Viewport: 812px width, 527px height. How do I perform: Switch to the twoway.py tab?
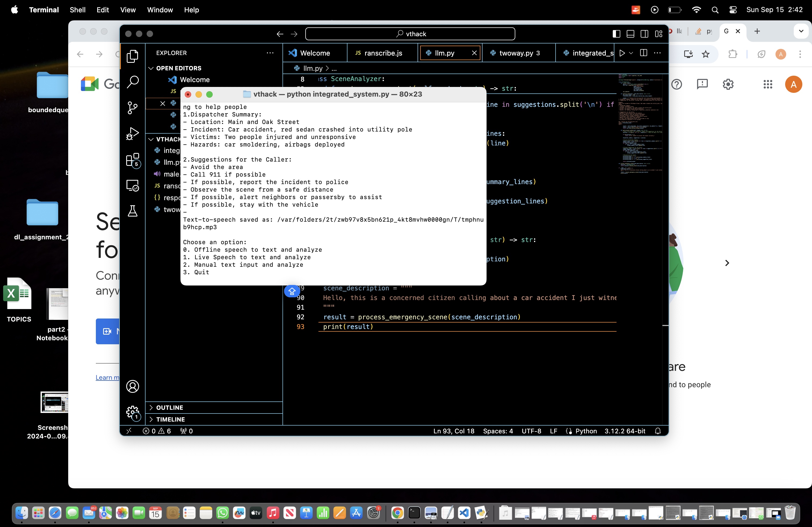pyautogui.click(x=516, y=53)
